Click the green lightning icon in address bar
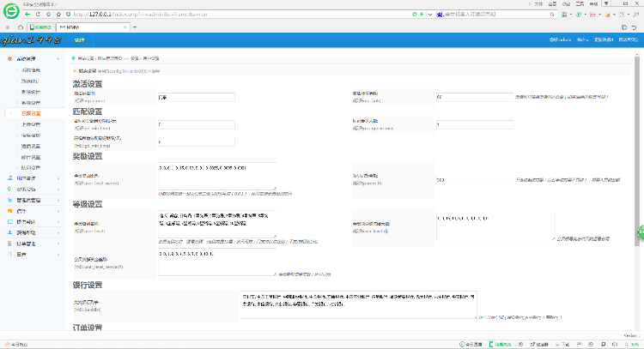 coord(422,14)
